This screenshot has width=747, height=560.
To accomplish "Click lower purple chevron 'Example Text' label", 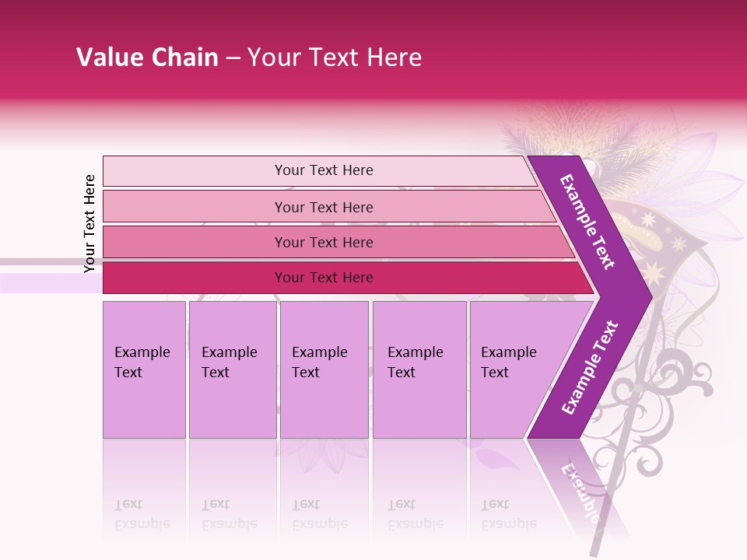I will [x=590, y=367].
